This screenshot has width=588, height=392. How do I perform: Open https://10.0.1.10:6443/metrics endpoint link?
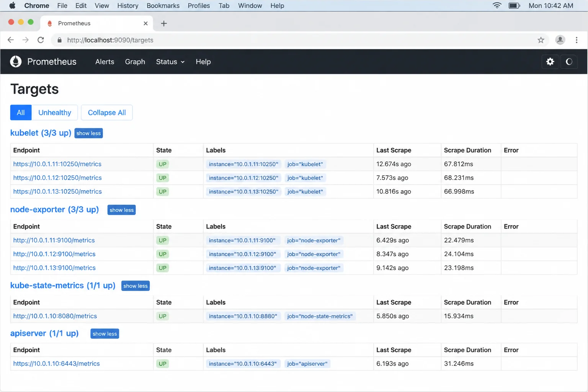pos(56,364)
